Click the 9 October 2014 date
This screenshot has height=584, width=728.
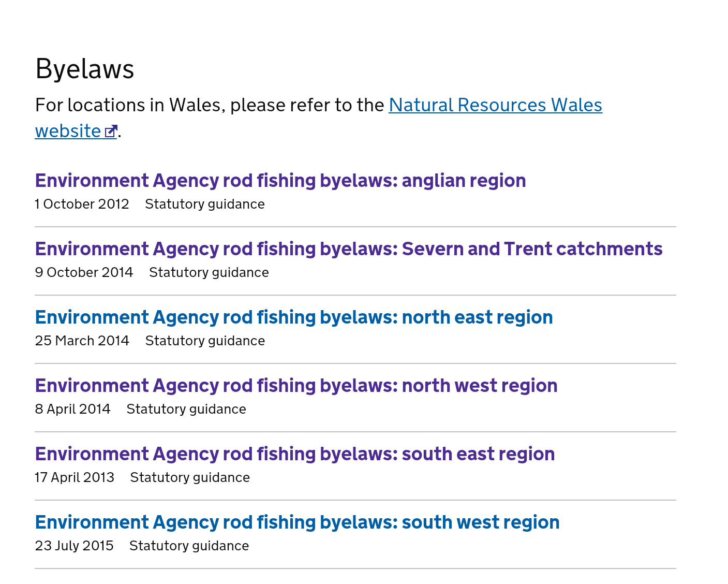click(x=84, y=273)
